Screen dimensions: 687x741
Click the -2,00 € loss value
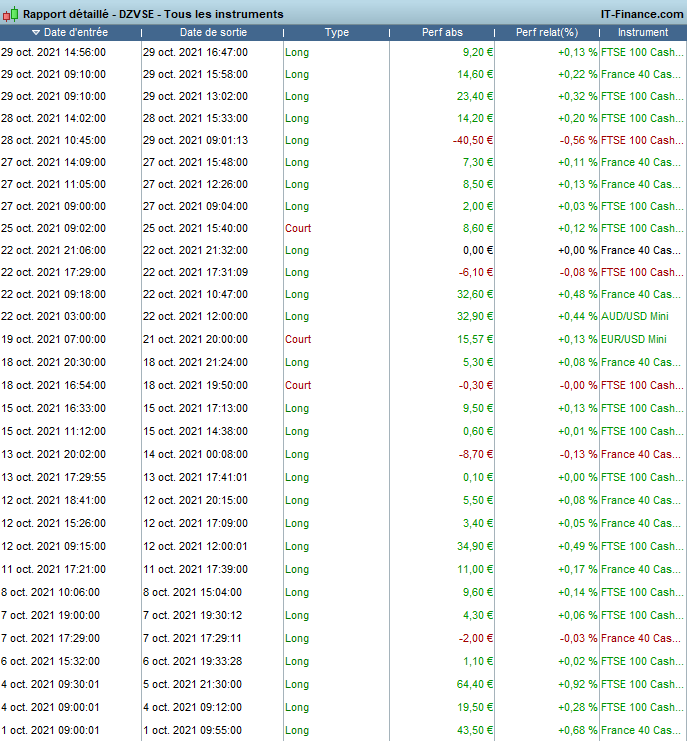point(476,638)
